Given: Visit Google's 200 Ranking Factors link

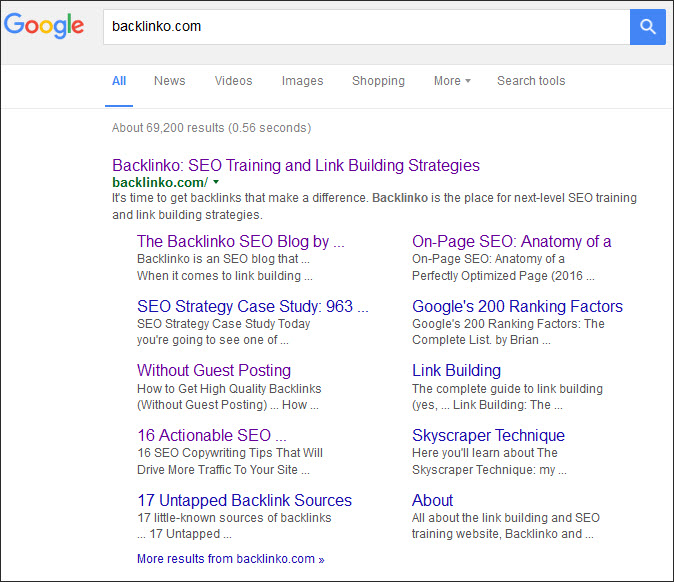Looking at the screenshot, I should click(x=517, y=306).
